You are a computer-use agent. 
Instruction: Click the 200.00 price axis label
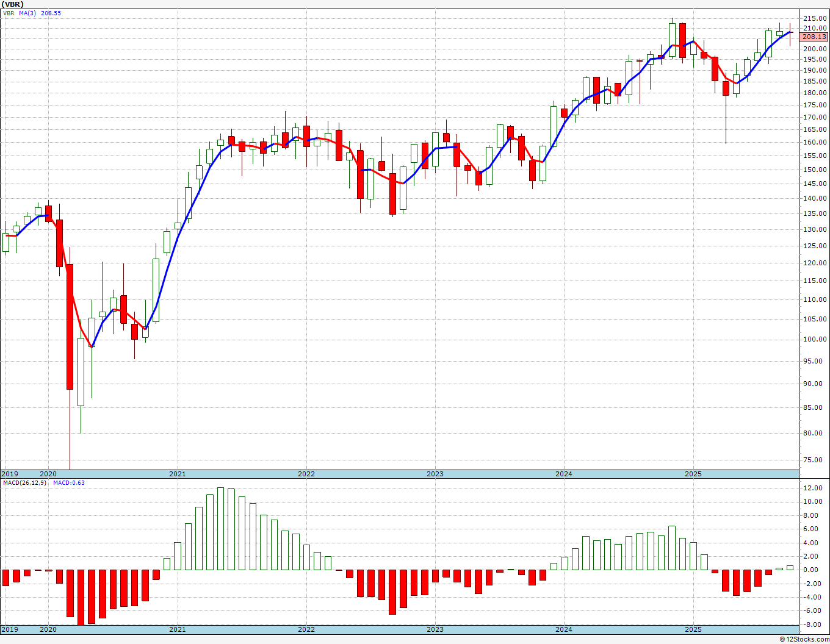click(814, 49)
